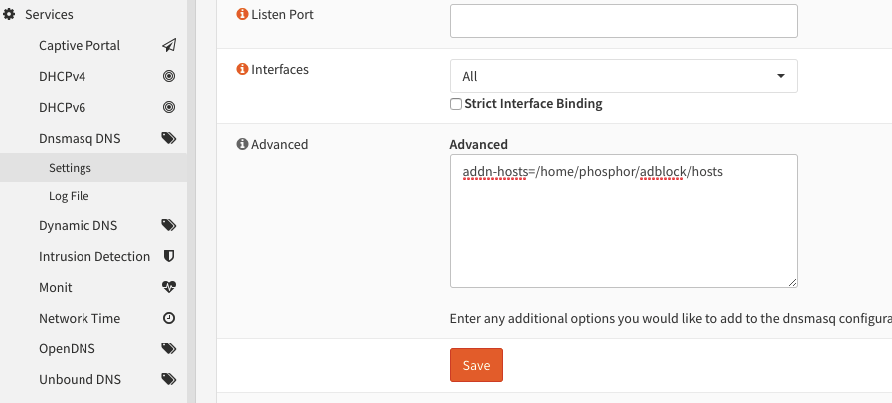Click the Services gear icon

tap(9, 15)
